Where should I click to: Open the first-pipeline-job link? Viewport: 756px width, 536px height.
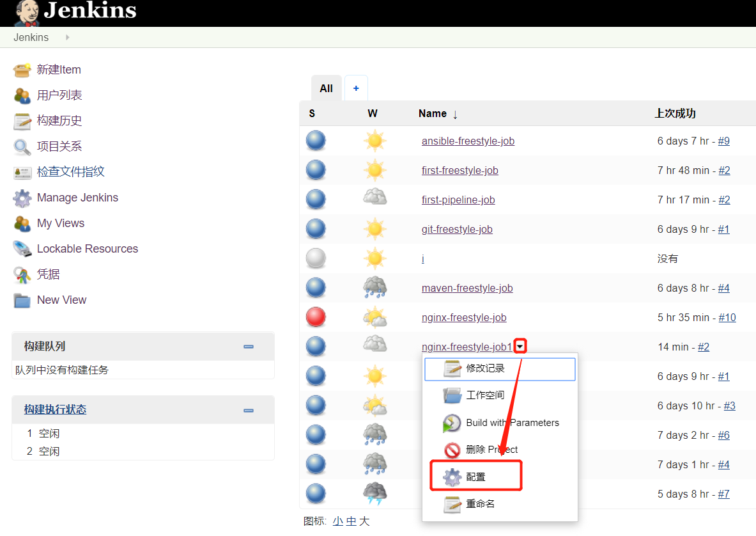click(458, 200)
